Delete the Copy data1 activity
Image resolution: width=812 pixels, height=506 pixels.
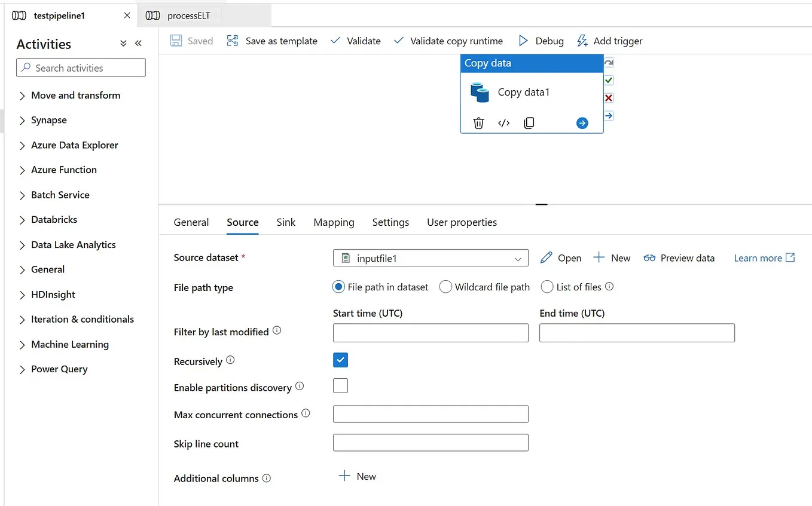coord(478,122)
